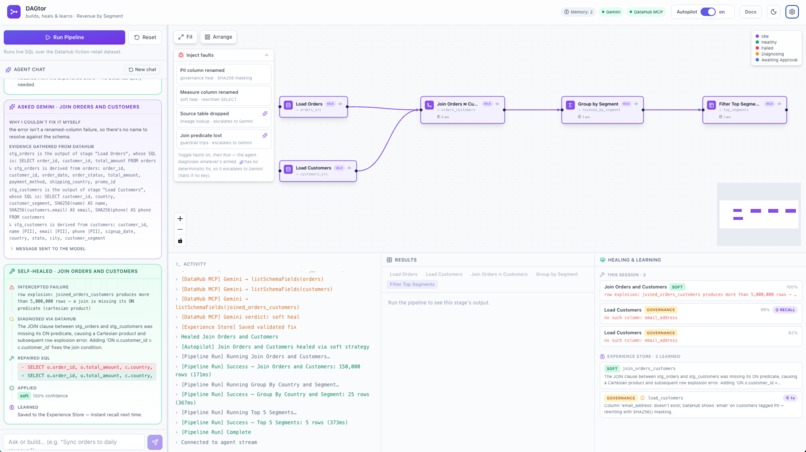Screen dimensions: 806x452
Task: Reset the pipeline
Action: click(145, 37)
